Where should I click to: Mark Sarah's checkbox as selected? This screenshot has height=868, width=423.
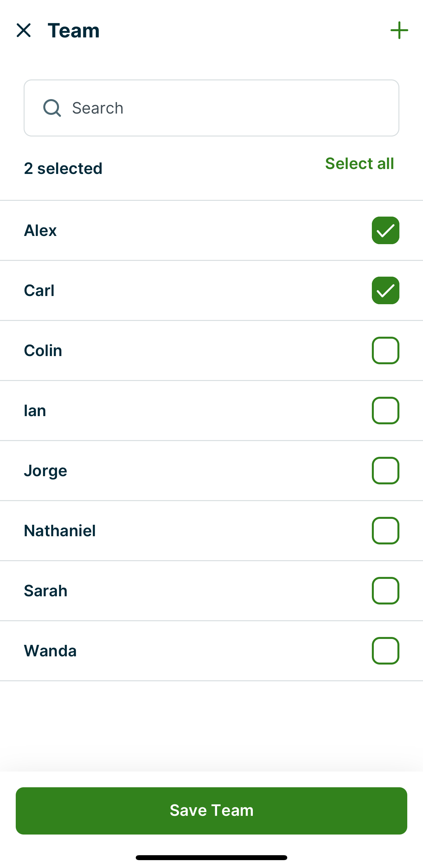[385, 591]
